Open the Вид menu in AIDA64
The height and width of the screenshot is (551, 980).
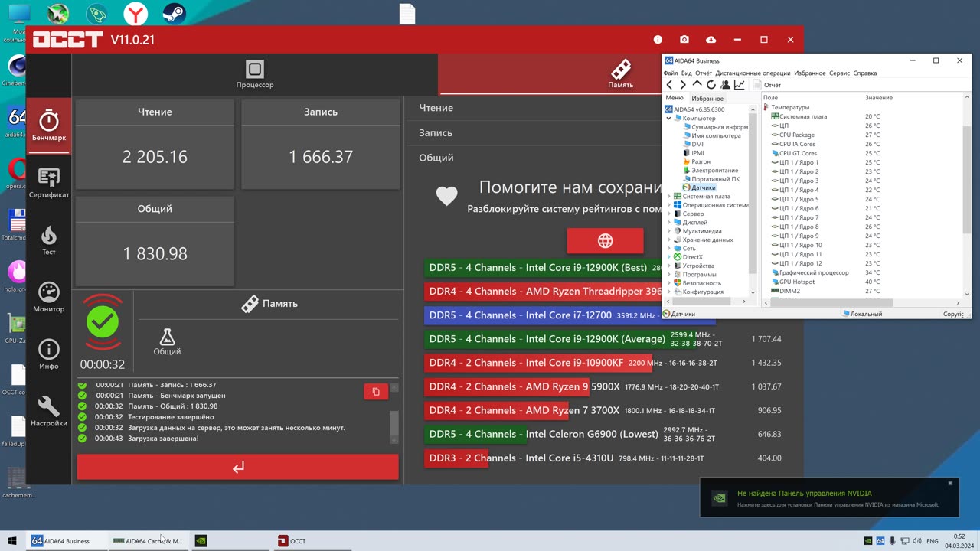coord(687,73)
